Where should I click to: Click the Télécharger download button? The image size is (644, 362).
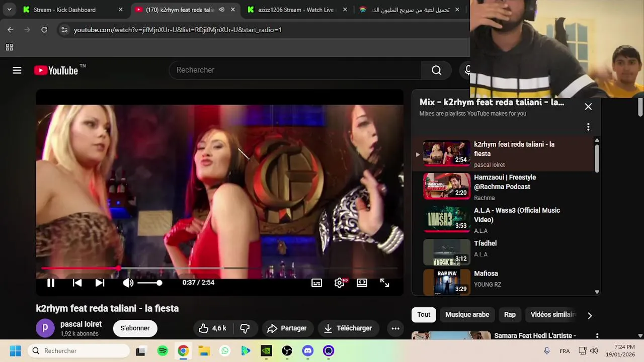pyautogui.click(x=348, y=328)
